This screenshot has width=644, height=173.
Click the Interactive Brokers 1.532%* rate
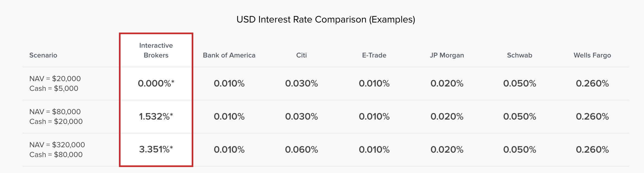[x=156, y=117]
